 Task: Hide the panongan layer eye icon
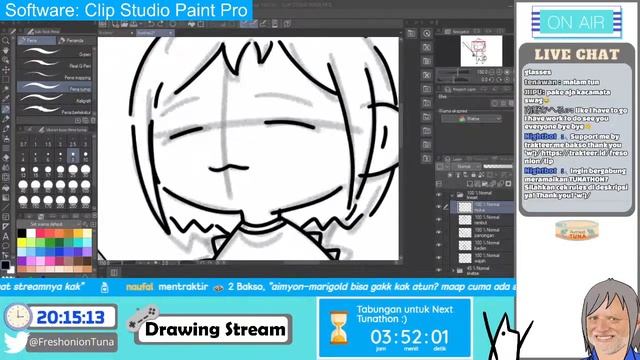pyautogui.click(x=439, y=233)
